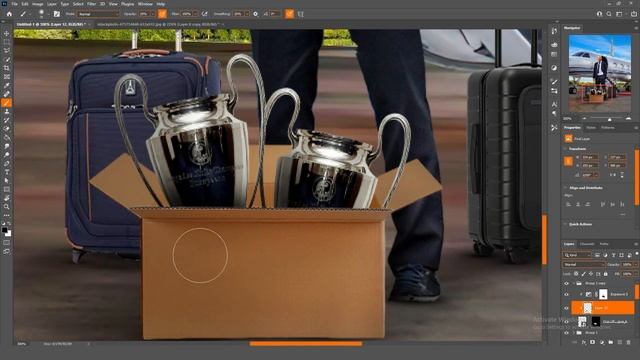
Task: Click the layer Opacity value field
Action: point(627,264)
